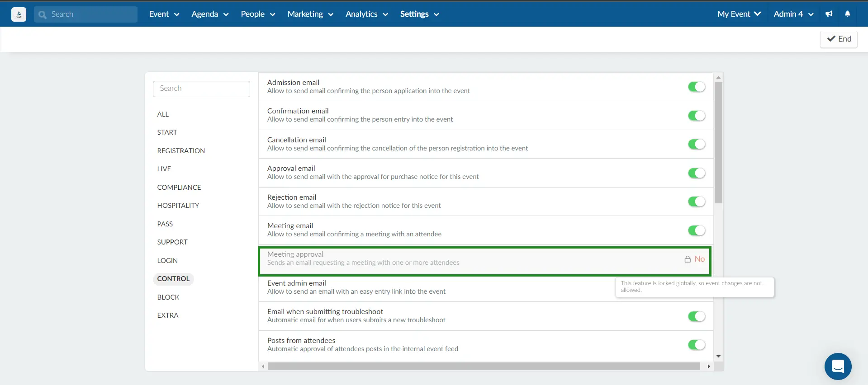Click the Confirmation email title

point(298,111)
